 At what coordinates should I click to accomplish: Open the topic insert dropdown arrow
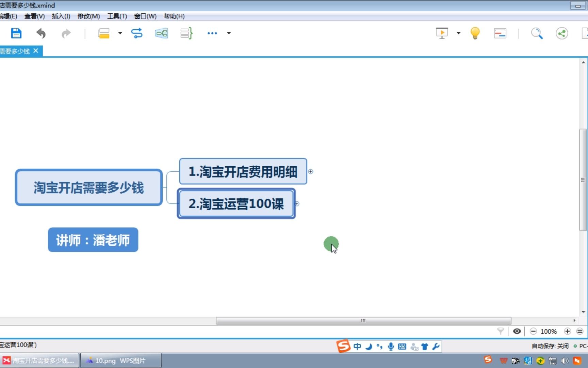point(120,33)
